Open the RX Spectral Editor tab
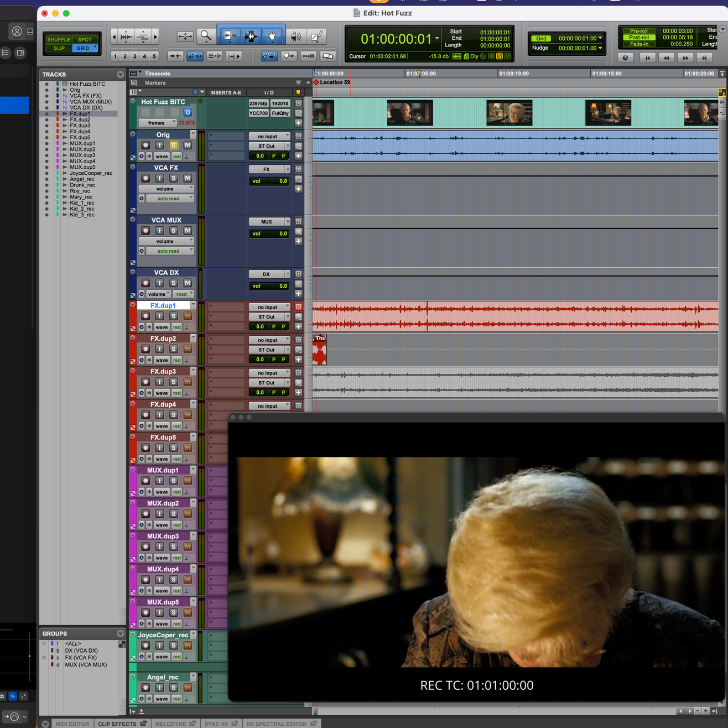 281,724
